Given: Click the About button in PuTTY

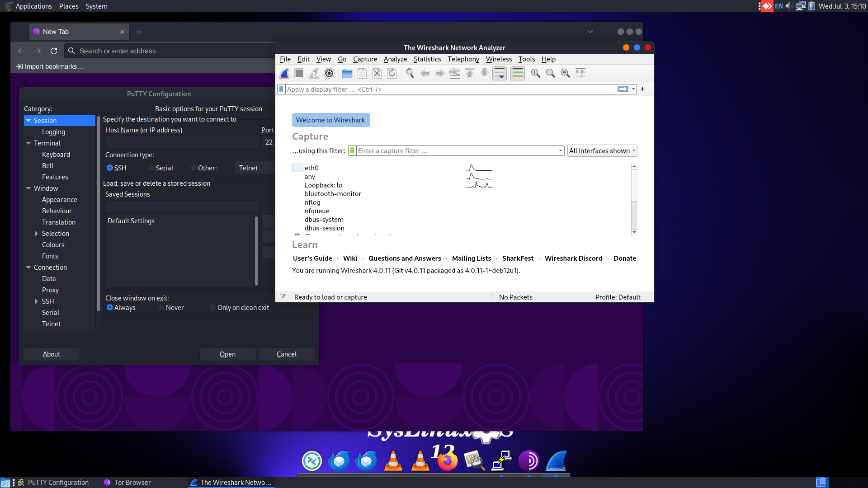Looking at the screenshot, I should (52, 354).
